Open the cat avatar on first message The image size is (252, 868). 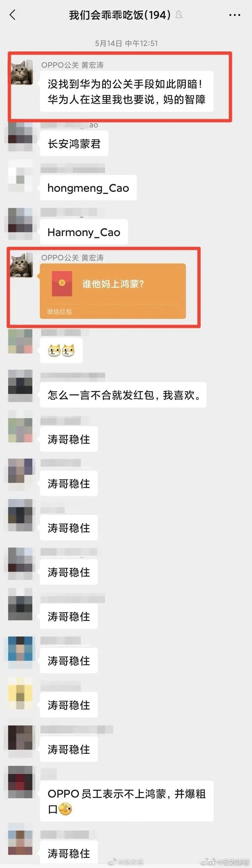coord(21,72)
